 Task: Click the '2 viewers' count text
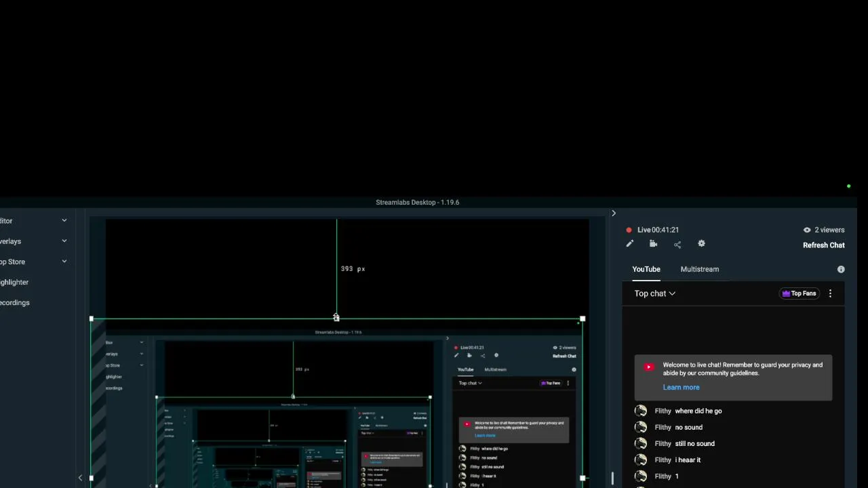point(829,230)
